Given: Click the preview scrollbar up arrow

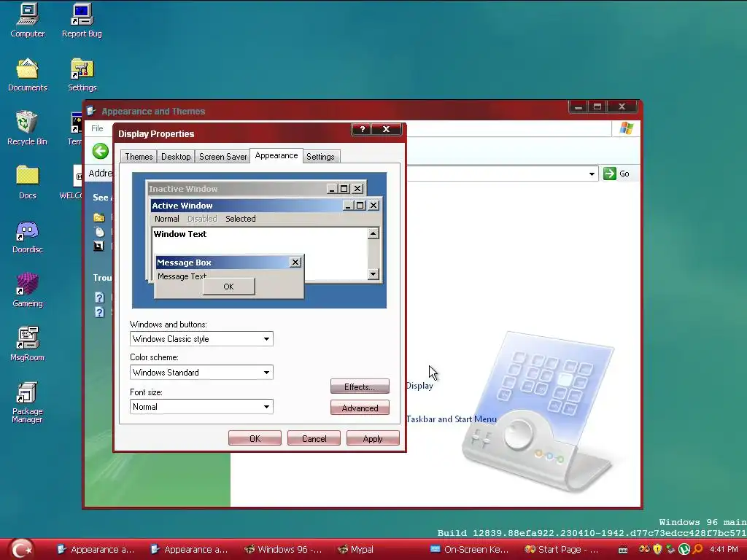Looking at the screenshot, I should [373, 233].
